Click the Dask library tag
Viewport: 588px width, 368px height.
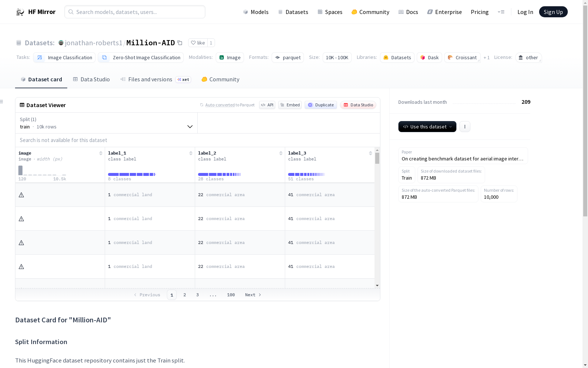(x=429, y=57)
